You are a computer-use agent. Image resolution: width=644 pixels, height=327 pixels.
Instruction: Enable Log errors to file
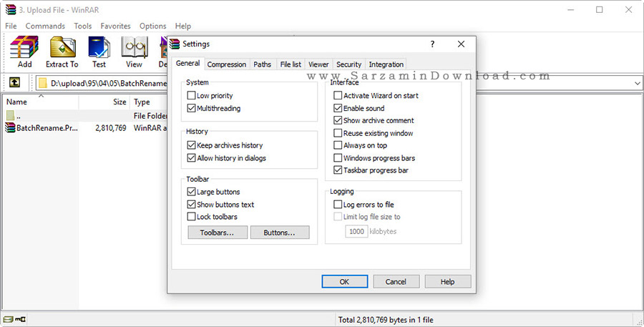click(338, 204)
